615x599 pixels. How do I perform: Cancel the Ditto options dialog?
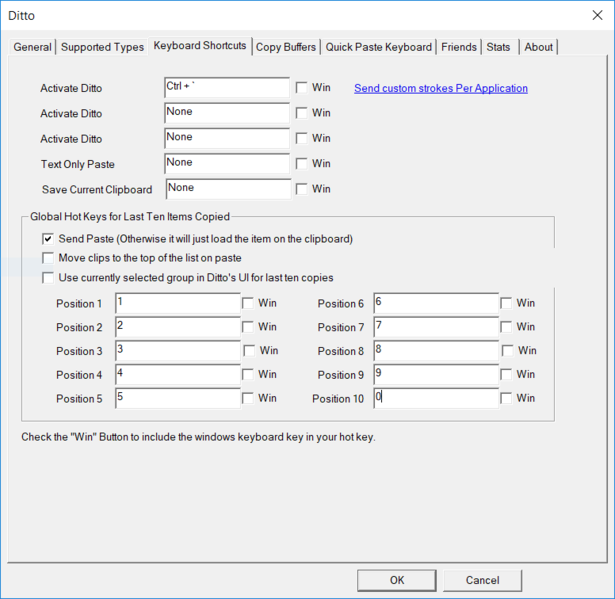pos(482,580)
